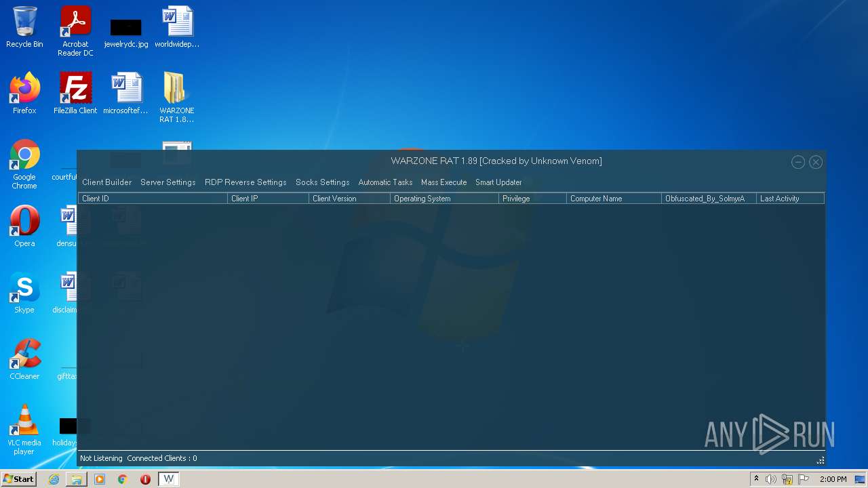The image size is (868, 488).
Task: Open Opera from the taskbar
Action: tap(145, 479)
